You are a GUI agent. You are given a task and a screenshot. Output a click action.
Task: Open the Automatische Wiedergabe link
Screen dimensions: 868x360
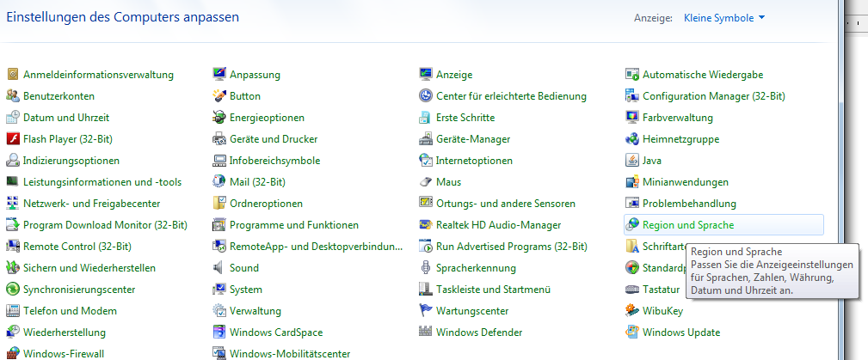[703, 74]
